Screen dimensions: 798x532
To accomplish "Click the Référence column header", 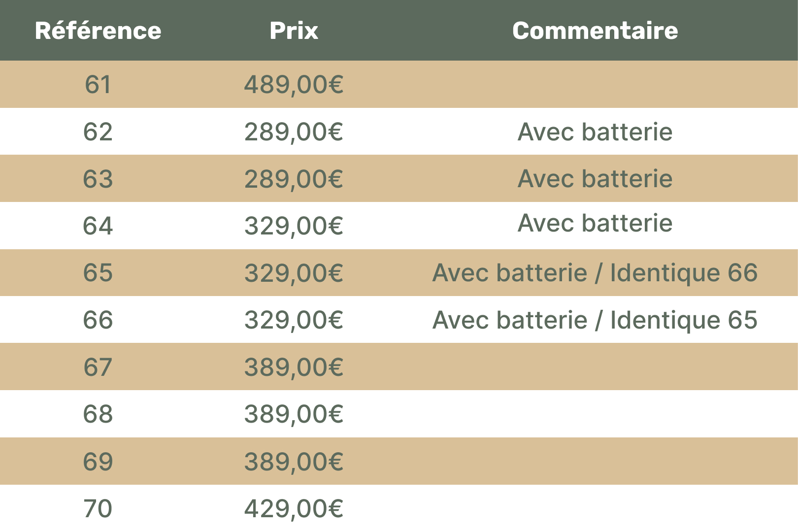I will click(x=98, y=31).
